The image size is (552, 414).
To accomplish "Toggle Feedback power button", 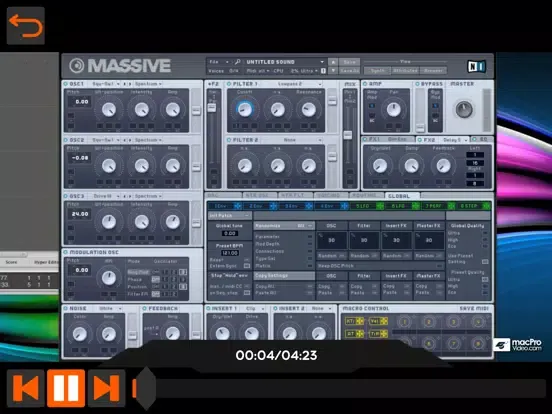I will [144, 308].
